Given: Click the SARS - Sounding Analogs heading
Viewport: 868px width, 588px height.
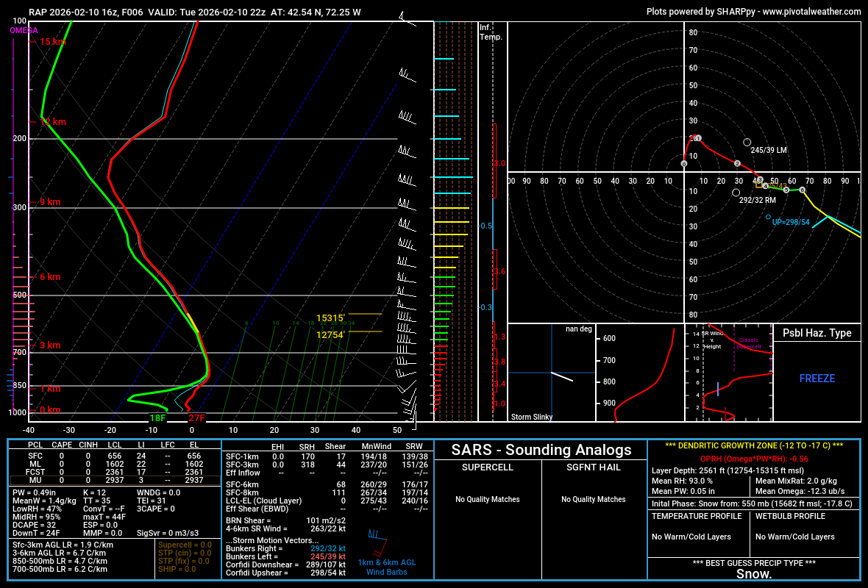Looking at the screenshot, I should click(541, 450).
